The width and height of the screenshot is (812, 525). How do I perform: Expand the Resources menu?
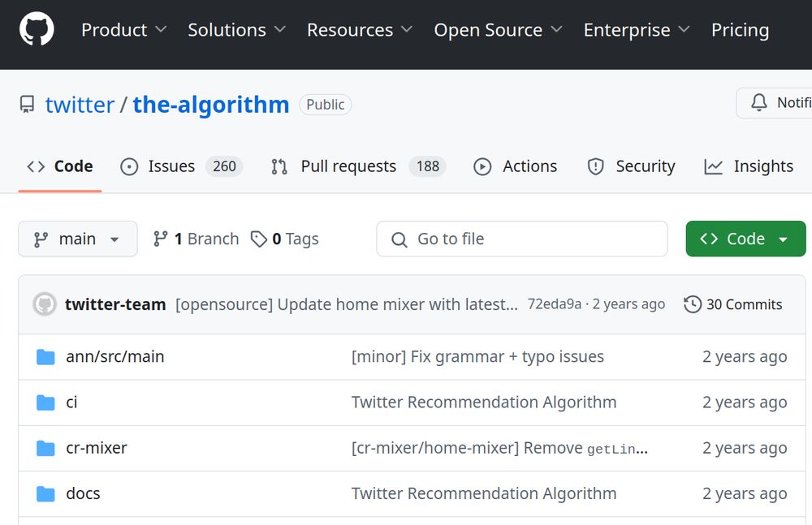click(360, 29)
